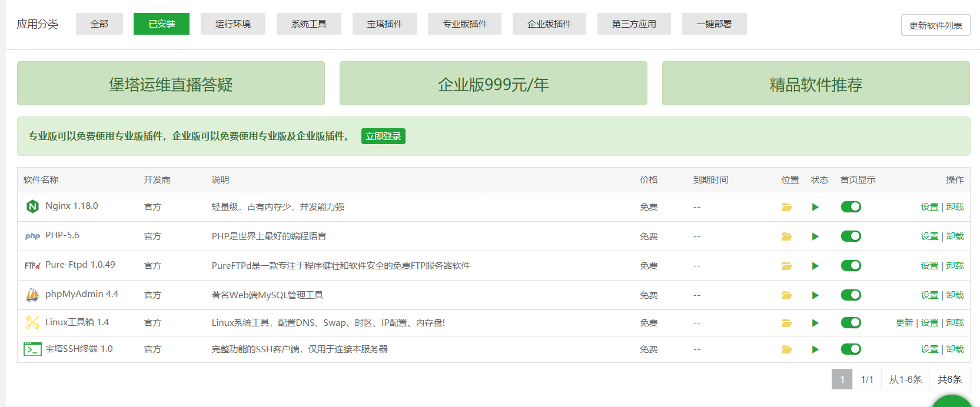Click the 软件名称 column header
980x407 pixels.
coord(41,180)
